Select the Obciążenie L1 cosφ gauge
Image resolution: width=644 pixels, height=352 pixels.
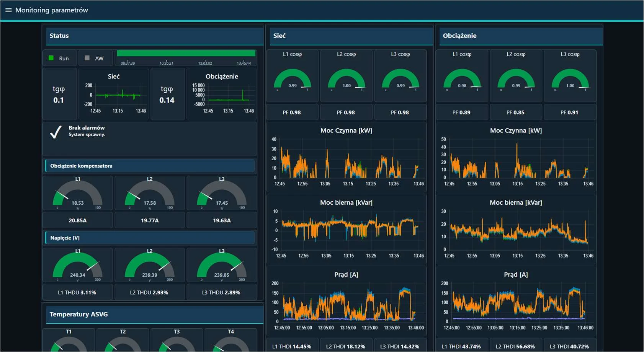pos(462,79)
